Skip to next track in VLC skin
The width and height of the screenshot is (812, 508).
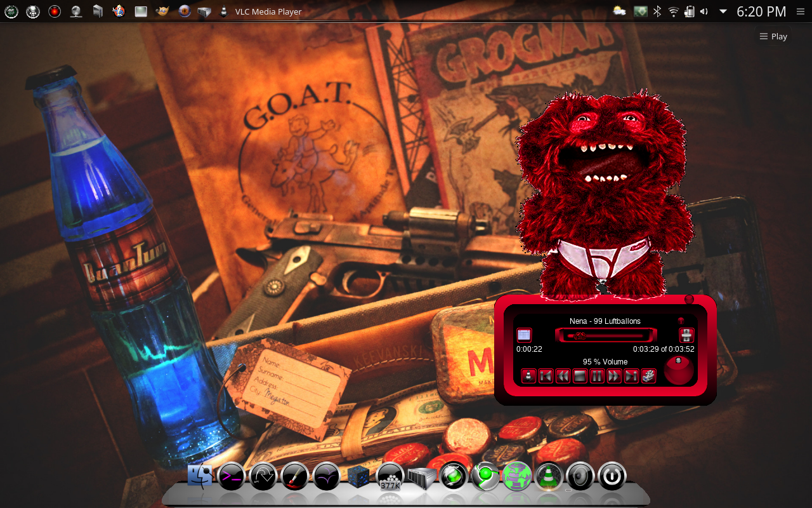coord(631,376)
